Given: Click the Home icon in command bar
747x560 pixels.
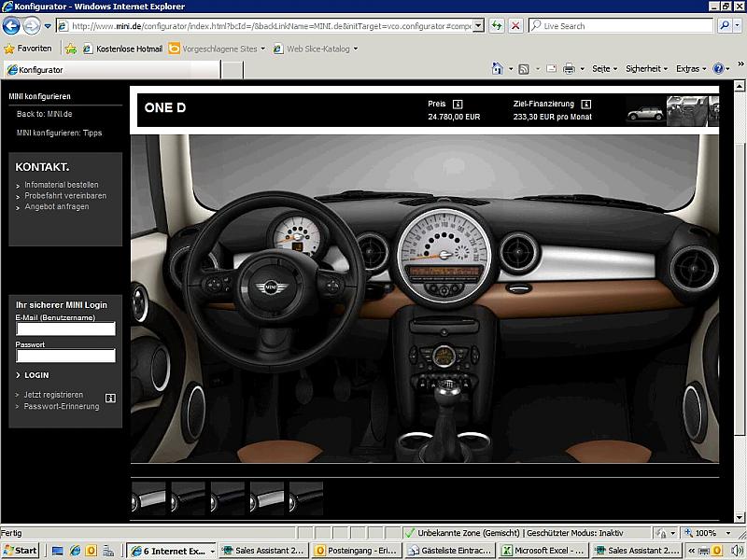Looking at the screenshot, I should point(498,69).
